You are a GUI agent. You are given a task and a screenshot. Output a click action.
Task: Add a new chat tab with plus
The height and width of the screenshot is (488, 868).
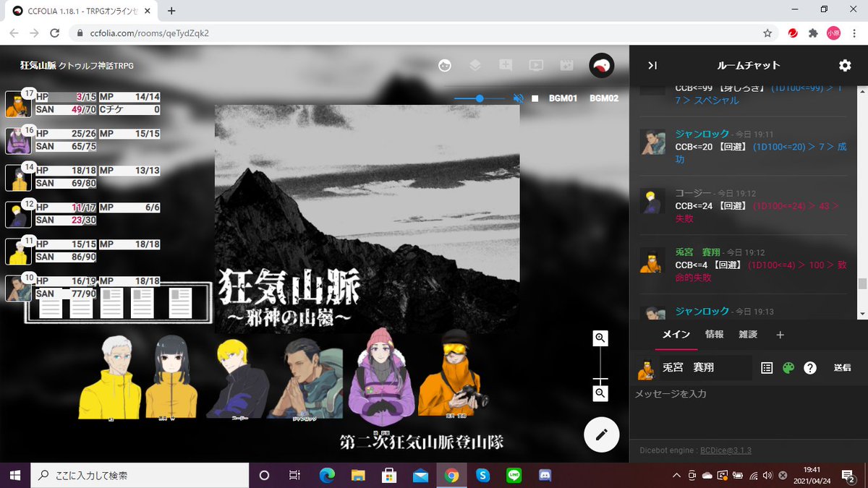pyautogui.click(x=780, y=335)
